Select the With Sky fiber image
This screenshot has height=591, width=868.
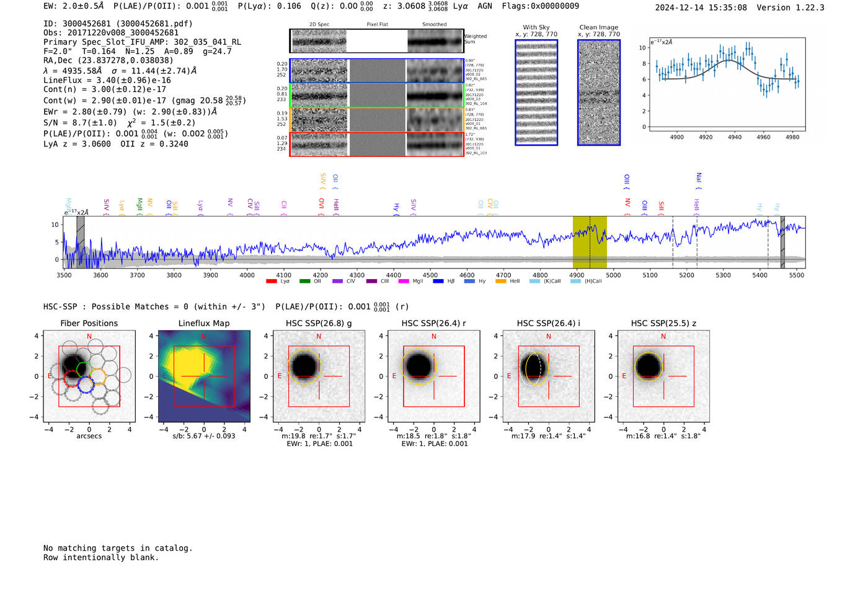pyautogui.click(x=536, y=92)
